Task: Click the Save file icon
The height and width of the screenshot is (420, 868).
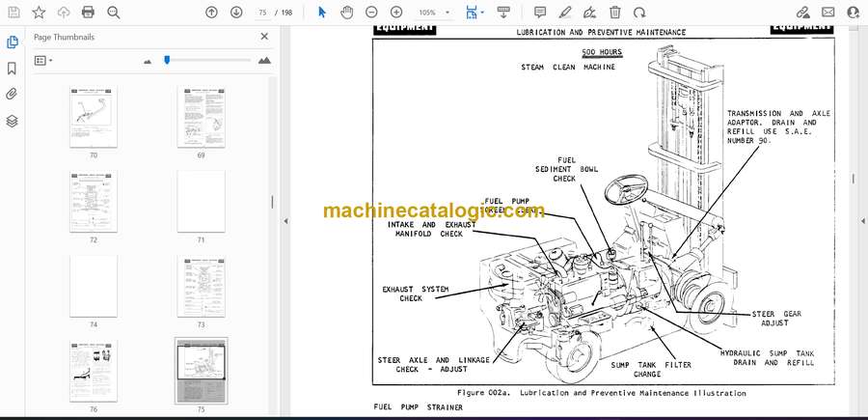Action: [x=14, y=13]
